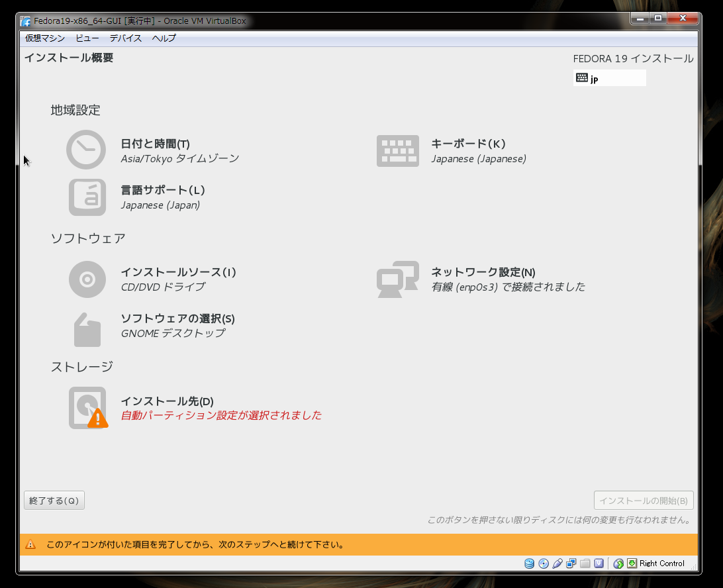Open the キーボード keyboard icon
The height and width of the screenshot is (588, 723).
coord(397,151)
